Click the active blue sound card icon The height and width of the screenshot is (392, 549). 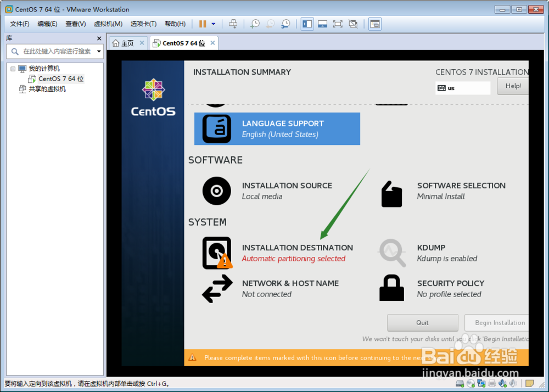(x=502, y=384)
